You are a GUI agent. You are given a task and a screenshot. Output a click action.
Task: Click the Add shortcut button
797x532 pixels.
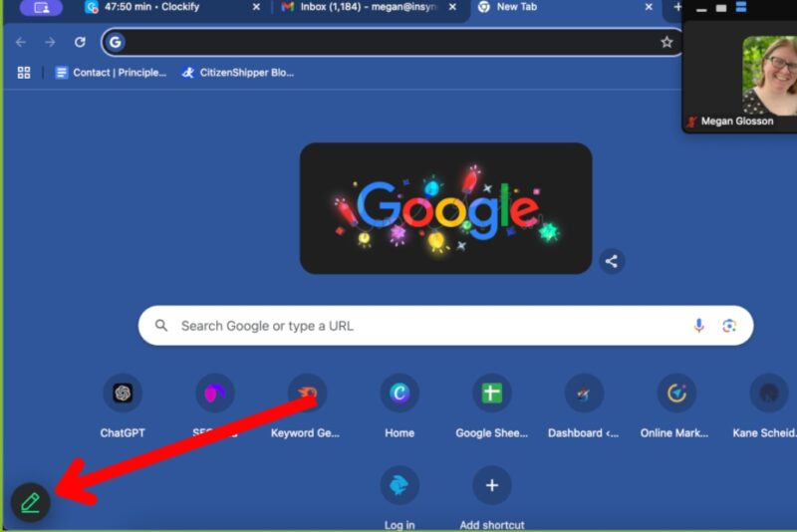(491, 498)
